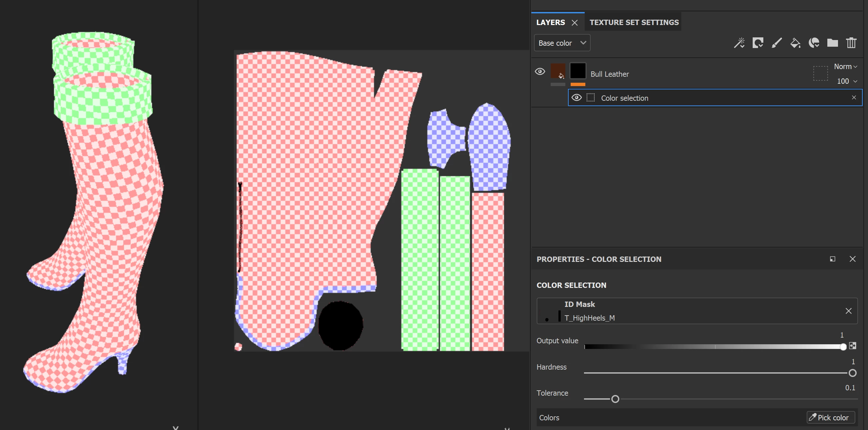Viewport: 868px width, 430px height.
Task: Hide the Bull Leather layer
Action: point(540,71)
